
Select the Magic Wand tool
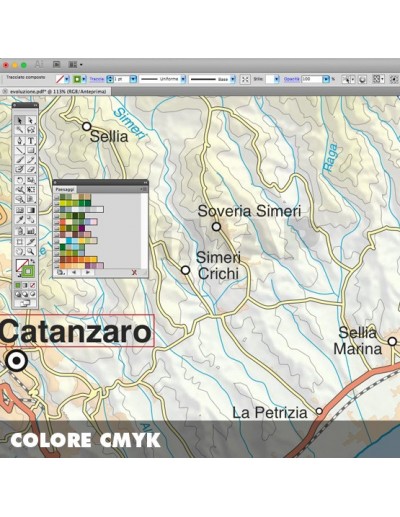tap(20, 130)
